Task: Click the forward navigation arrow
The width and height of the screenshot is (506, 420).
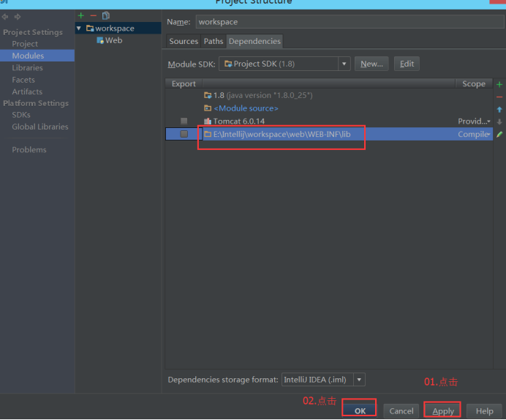Action: tap(18, 17)
